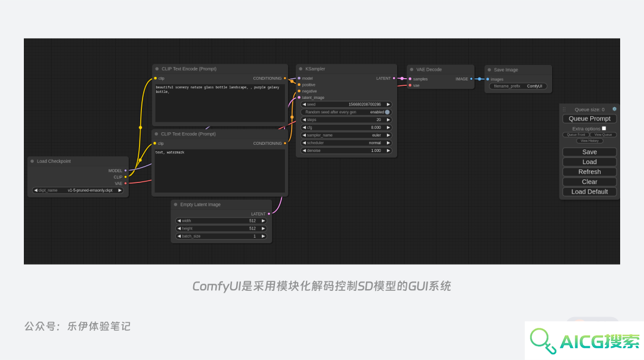Click the KSampler negative input socket

[299, 91]
